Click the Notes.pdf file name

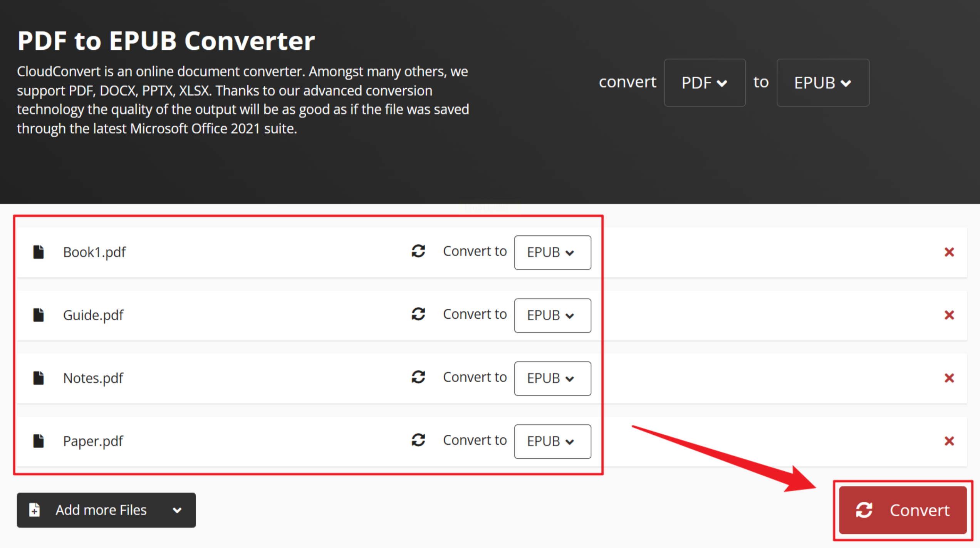(x=93, y=378)
